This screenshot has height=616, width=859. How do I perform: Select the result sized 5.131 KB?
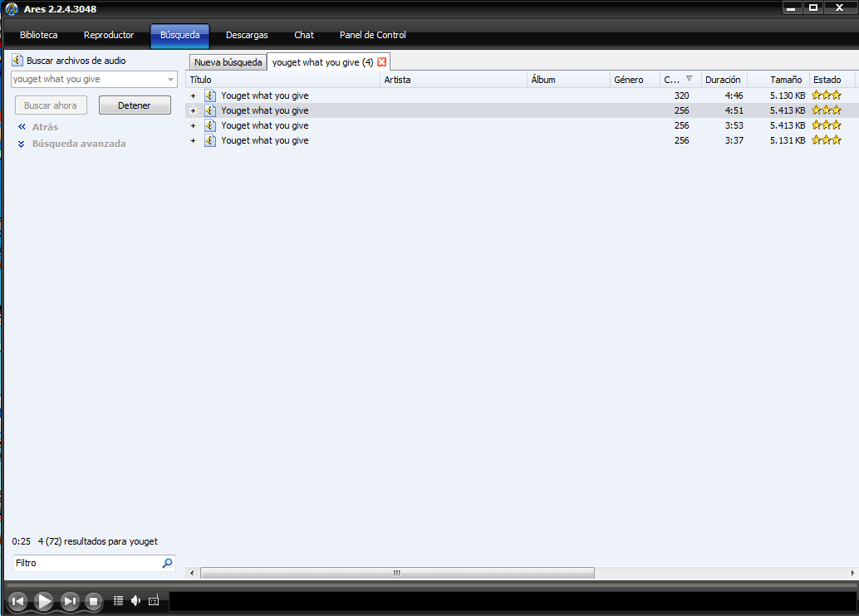[522, 140]
